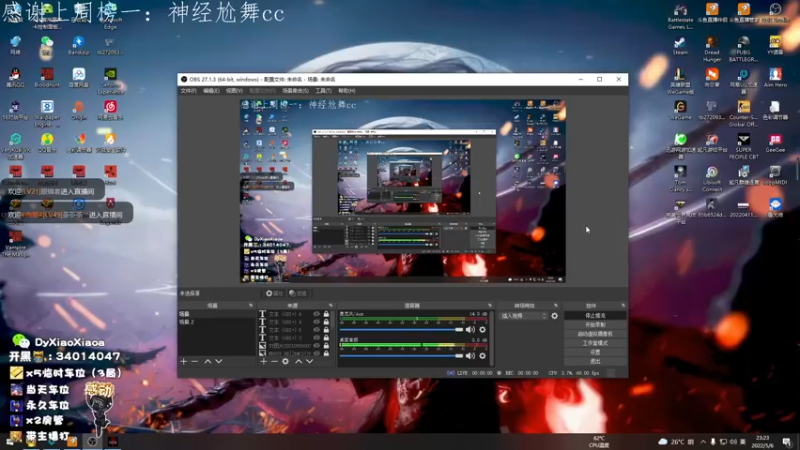Viewport: 800px width, 450px height.
Task: Open the Bandizip desktop icon
Action: [78, 45]
